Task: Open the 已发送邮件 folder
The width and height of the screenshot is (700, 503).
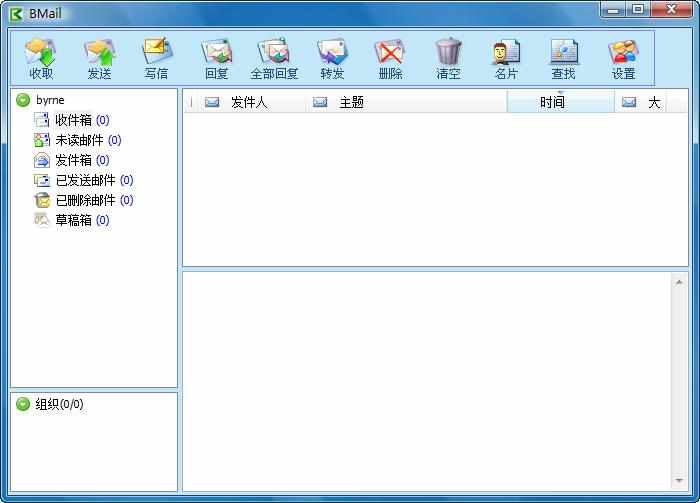Action: click(x=83, y=180)
